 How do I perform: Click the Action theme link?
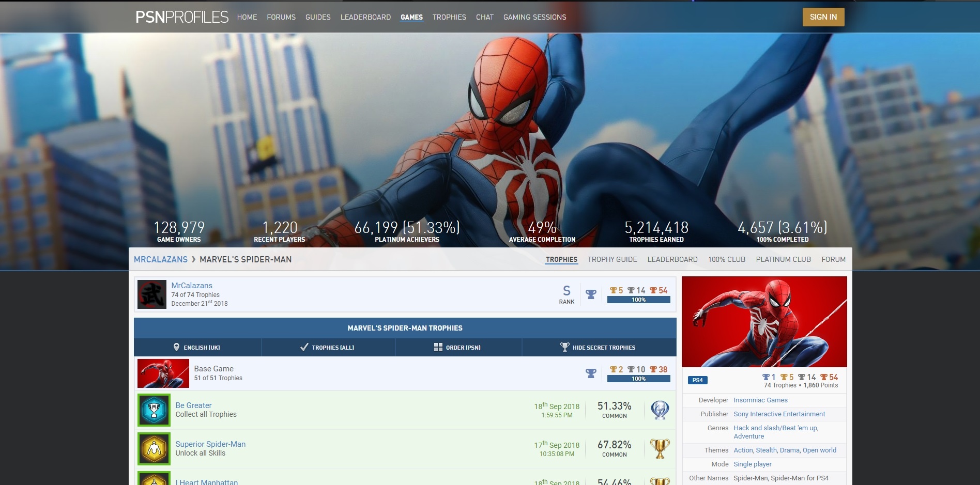tap(743, 450)
